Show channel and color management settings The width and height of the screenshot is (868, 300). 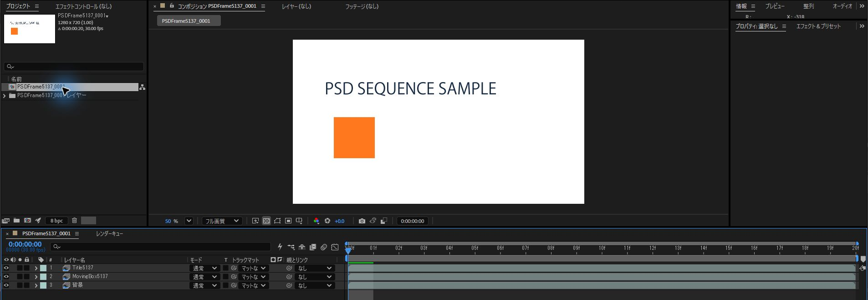coord(317,221)
